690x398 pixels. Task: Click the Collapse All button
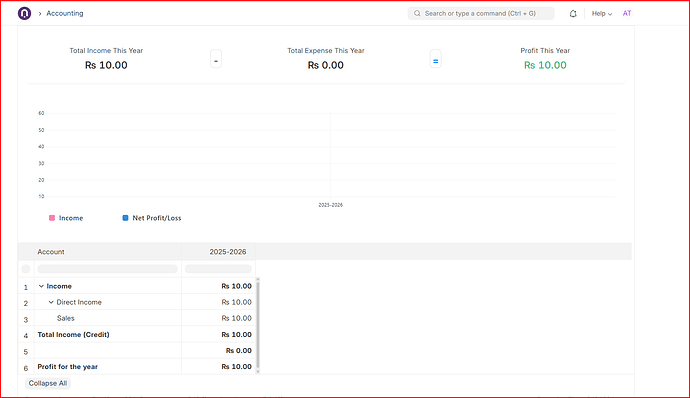click(x=48, y=383)
